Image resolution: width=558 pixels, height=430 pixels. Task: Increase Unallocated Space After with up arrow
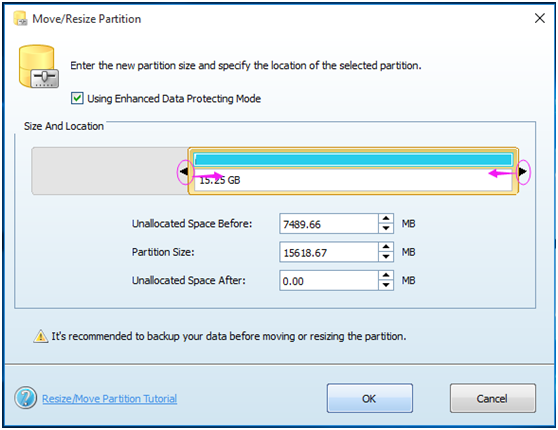pos(386,275)
